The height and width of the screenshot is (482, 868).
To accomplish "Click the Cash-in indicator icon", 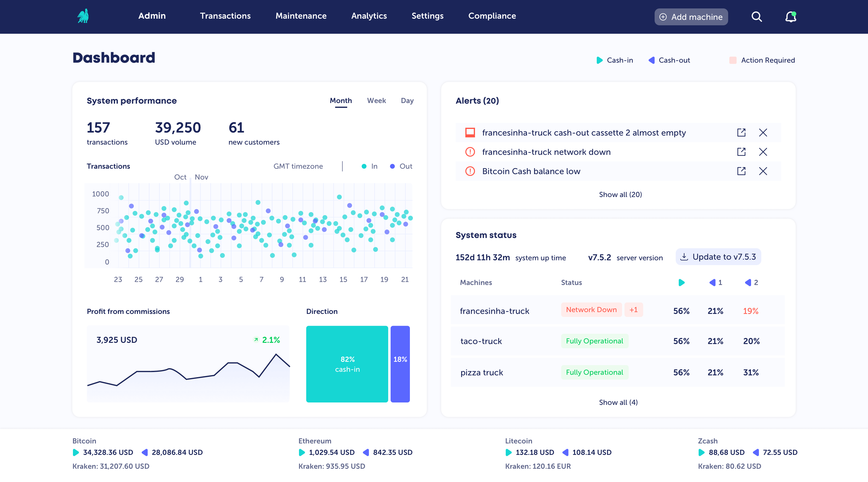I will pyautogui.click(x=599, y=59).
